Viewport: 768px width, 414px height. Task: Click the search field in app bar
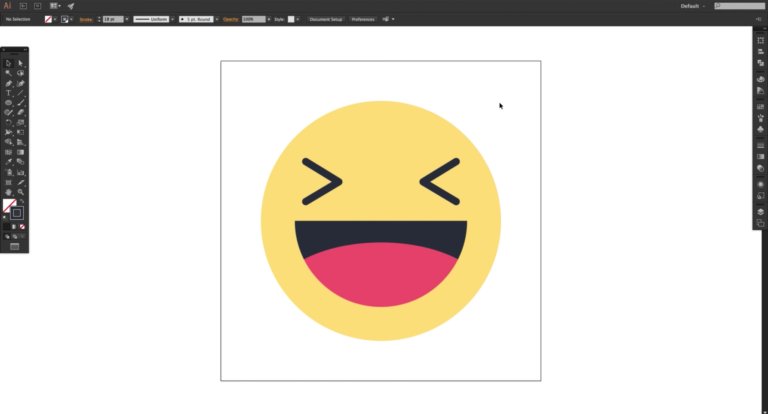click(739, 6)
